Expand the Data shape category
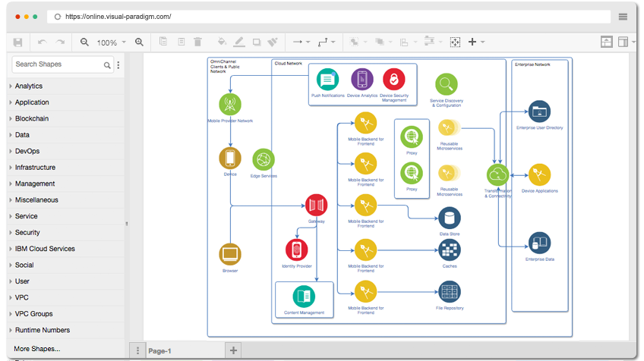The width and height of the screenshot is (644, 361). (x=66, y=135)
